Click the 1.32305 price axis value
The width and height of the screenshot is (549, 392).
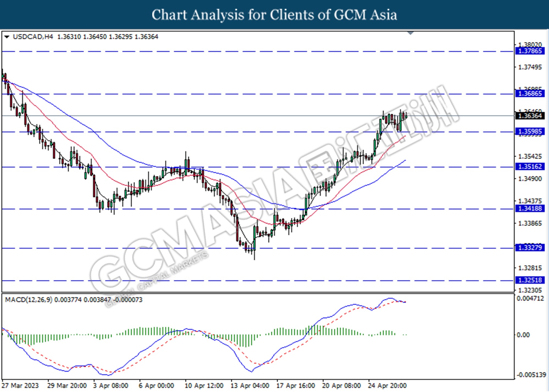530,290
